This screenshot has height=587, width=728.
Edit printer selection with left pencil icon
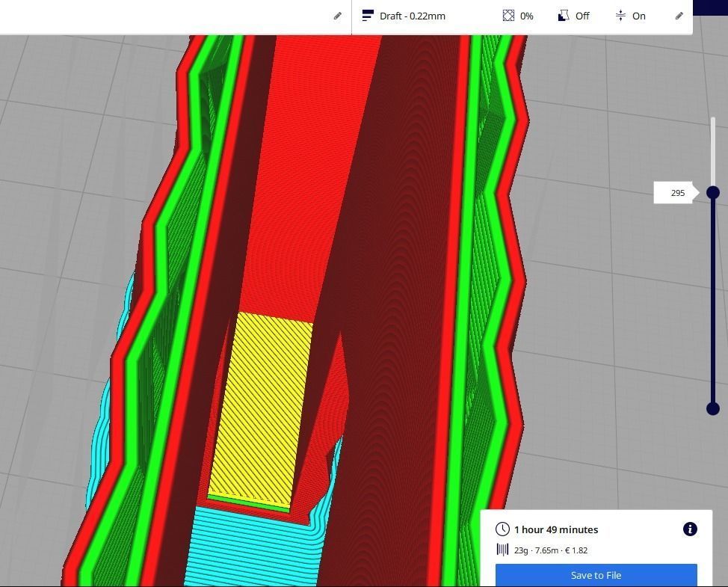point(338,16)
